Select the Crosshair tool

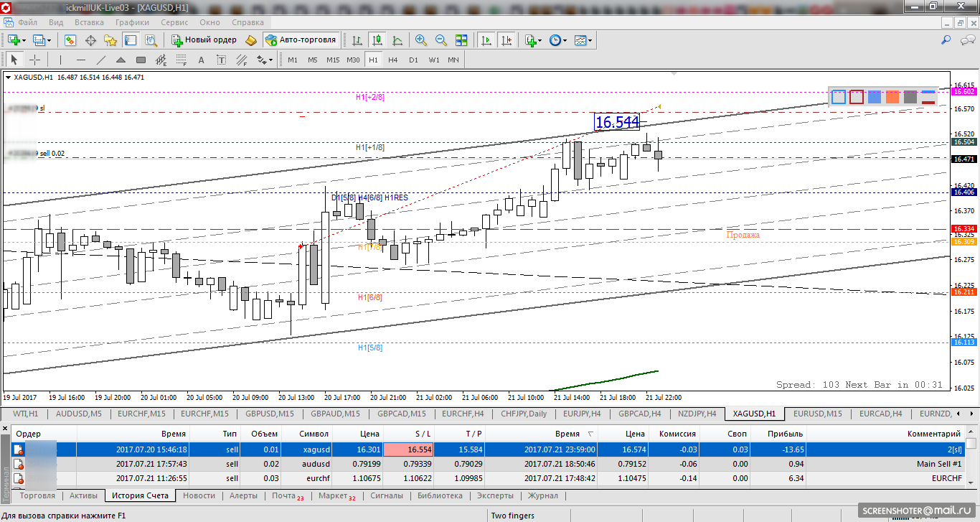[34, 60]
